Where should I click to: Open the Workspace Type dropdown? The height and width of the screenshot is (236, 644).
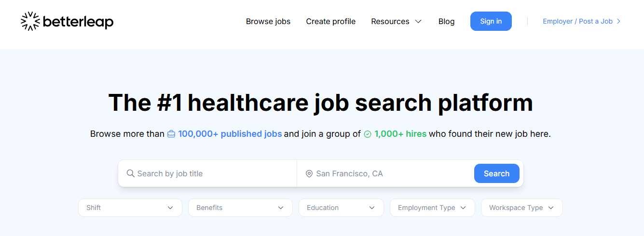522,208
